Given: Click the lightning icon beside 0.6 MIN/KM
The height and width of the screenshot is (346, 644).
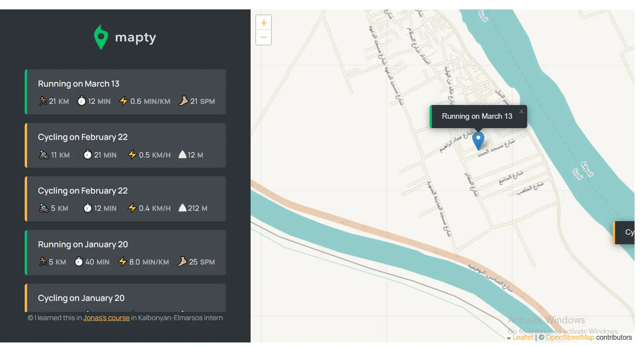Looking at the screenshot, I should 124,101.
